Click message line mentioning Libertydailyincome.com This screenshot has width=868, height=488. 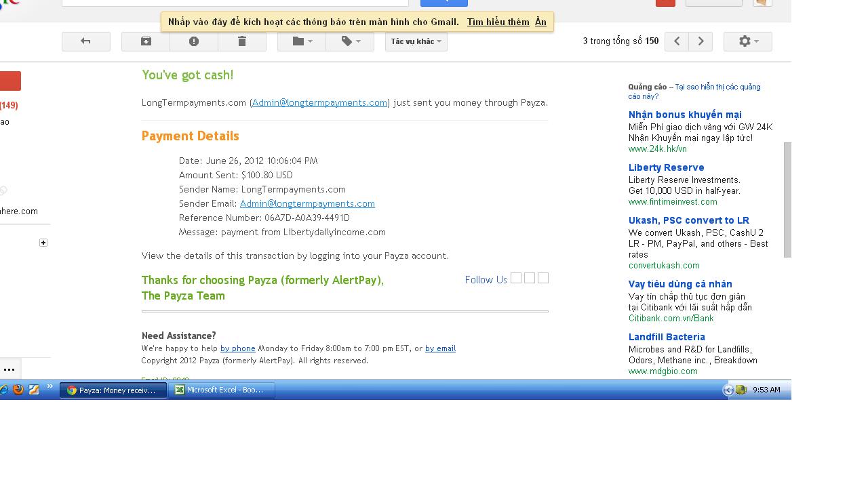pyautogui.click(x=282, y=232)
